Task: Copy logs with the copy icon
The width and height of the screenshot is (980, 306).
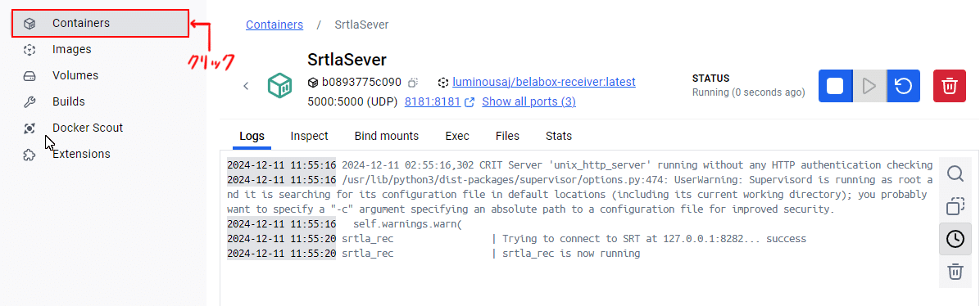Action: pyautogui.click(x=955, y=206)
